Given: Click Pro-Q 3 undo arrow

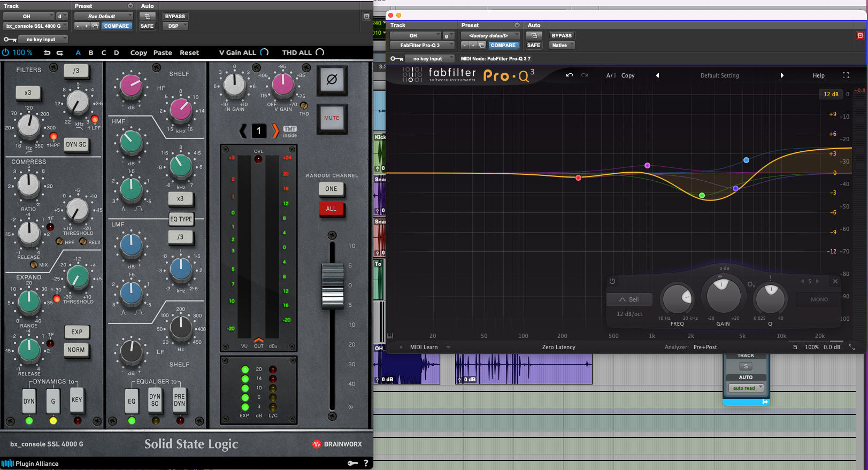Looking at the screenshot, I should click(x=570, y=75).
